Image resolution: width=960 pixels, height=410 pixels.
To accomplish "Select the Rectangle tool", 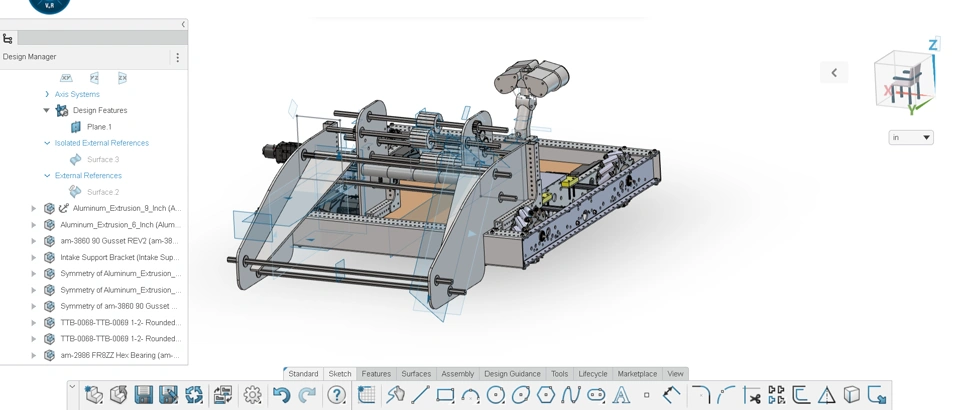I will [x=445, y=395].
